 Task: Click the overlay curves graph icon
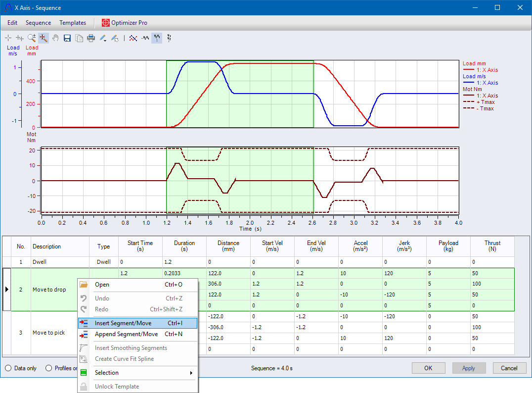point(133,38)
